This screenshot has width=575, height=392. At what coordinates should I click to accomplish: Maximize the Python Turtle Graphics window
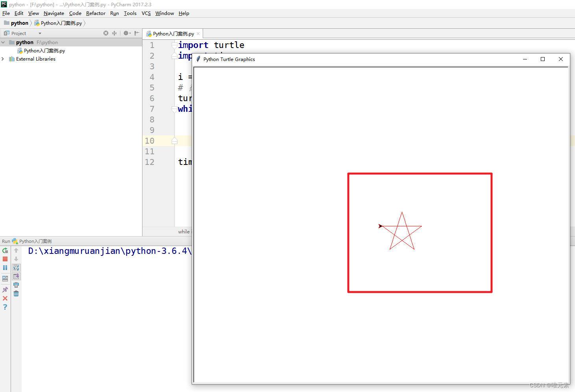pyautogui.click(x=543, y=59)
